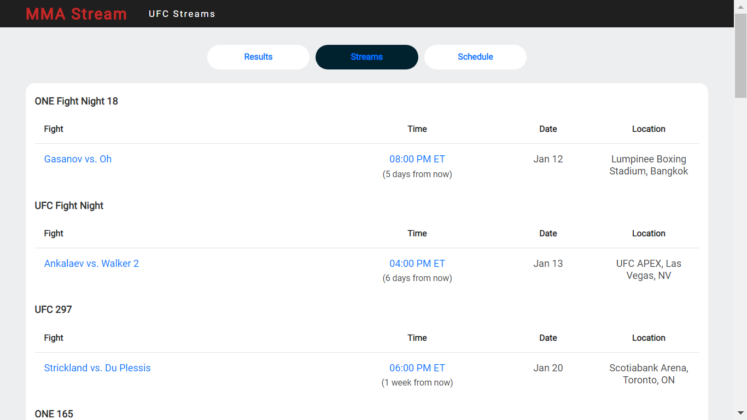This screenshot has height=420, width=747.
Task: Switch to the Results tab
Action: 258,57
